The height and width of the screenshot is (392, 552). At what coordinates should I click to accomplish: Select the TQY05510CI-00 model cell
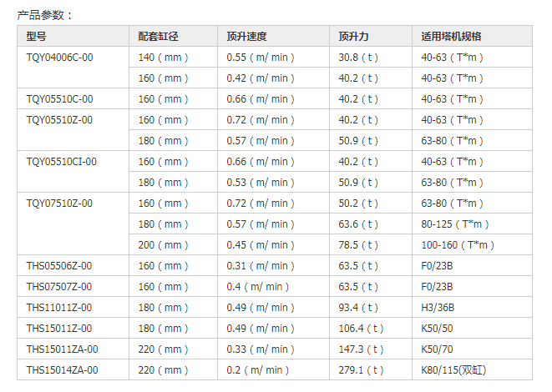(x=62, y=162)
